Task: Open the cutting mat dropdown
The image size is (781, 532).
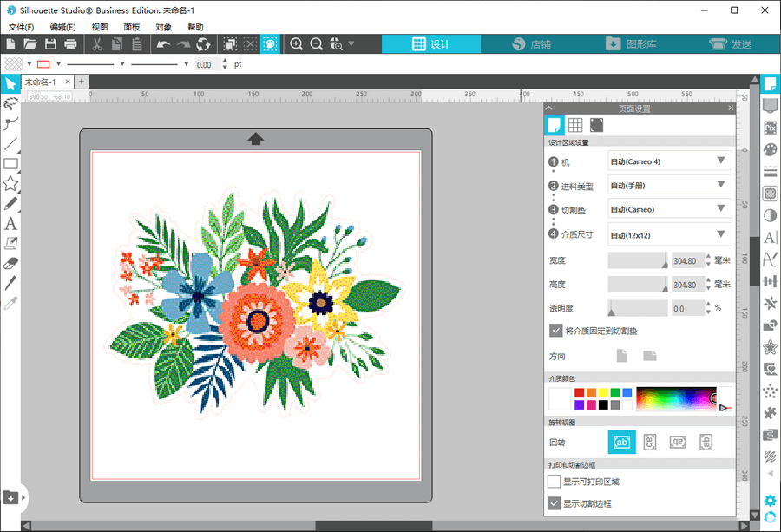Action: 669,209
